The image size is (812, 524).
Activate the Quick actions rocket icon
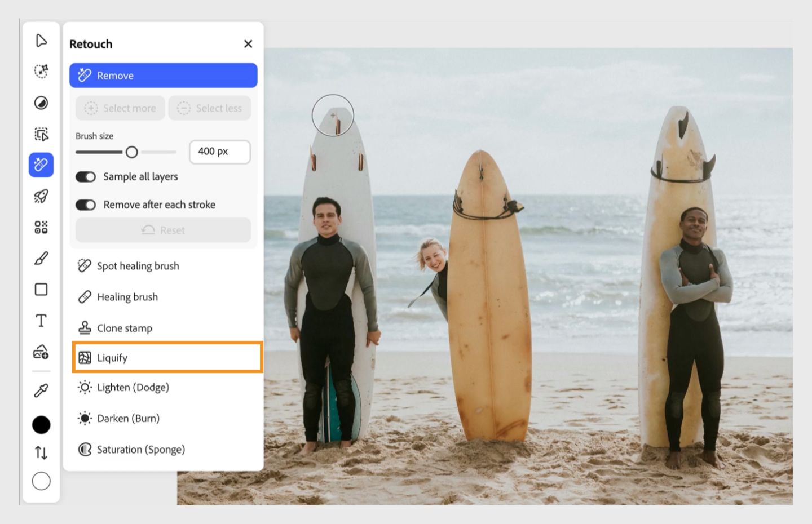pos(40,196)
